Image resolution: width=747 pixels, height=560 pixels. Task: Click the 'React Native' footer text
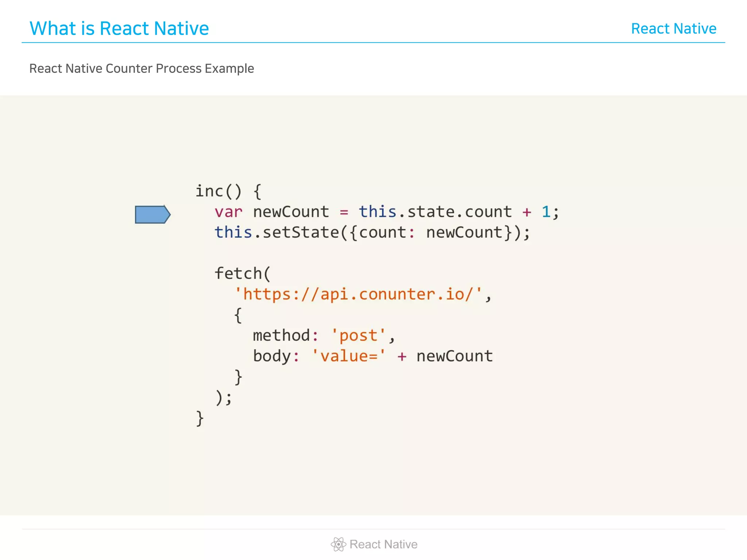point(383,544)
